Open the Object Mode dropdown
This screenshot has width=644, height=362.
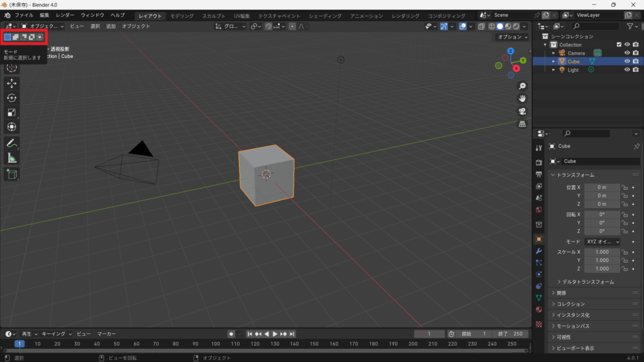pos(43,26)
